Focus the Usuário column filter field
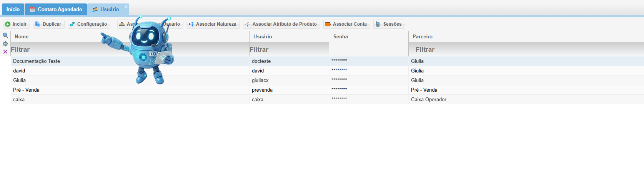644x176 pixels. click(288, 50)
